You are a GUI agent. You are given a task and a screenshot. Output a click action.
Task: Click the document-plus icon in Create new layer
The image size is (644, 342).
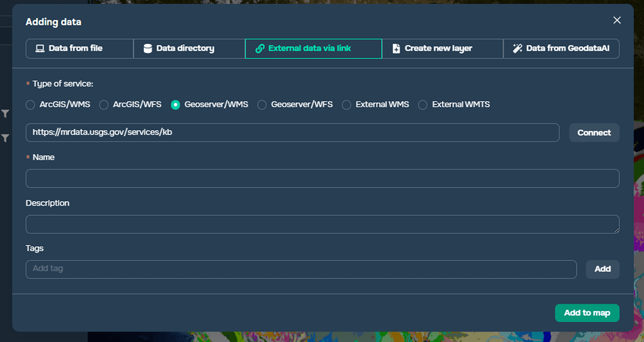tap(396, 48)
